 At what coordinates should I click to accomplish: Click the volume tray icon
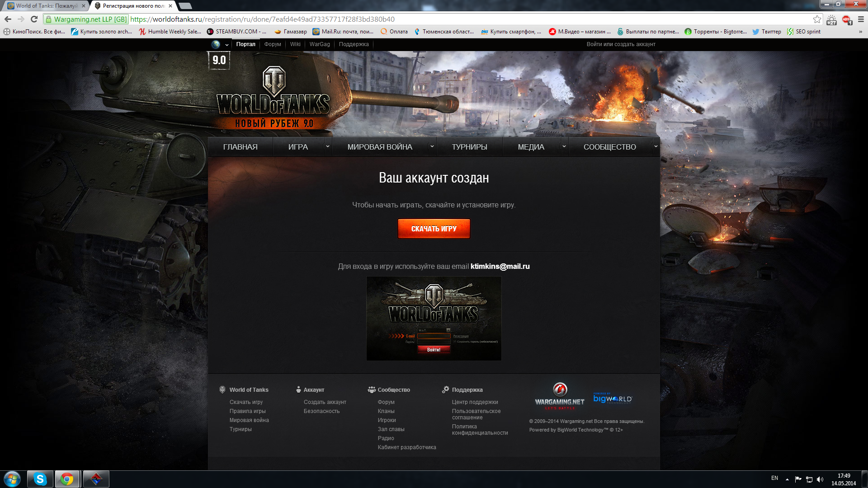pyautogui.click(x=820, y=479)
